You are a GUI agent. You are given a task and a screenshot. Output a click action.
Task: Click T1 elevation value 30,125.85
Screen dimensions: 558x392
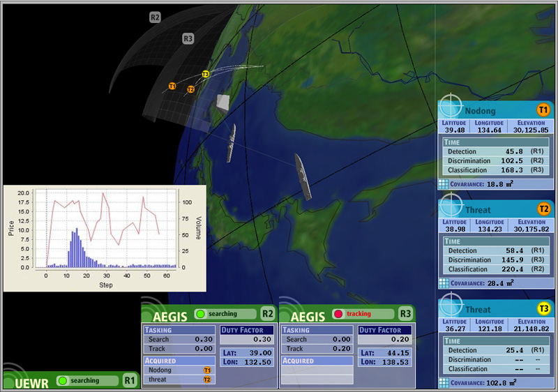pyautogui.click(x=531, y=130)
